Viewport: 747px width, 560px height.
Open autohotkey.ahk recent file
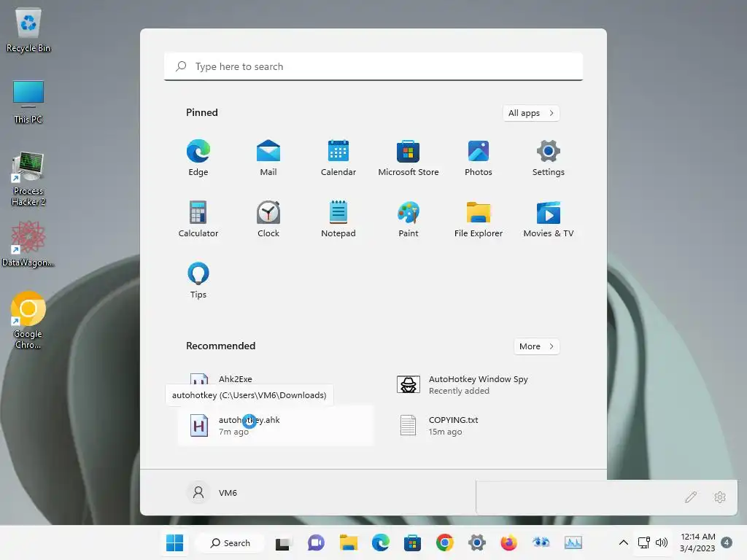click(276, 426)
